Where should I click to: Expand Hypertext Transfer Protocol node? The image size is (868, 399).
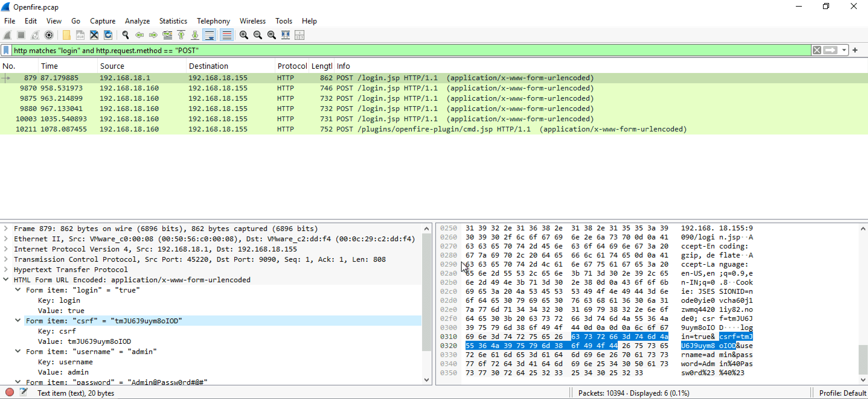(6, 269)
